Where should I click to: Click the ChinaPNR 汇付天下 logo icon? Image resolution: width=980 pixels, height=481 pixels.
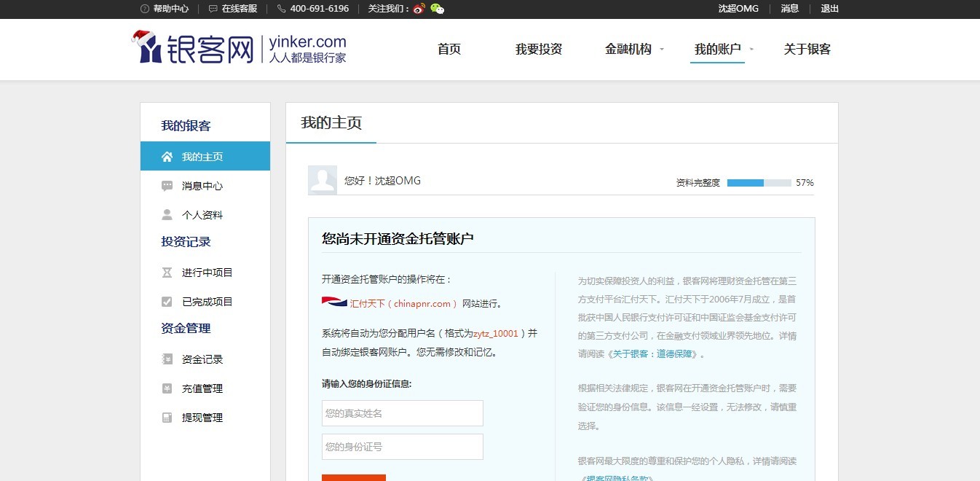(334, 302)
